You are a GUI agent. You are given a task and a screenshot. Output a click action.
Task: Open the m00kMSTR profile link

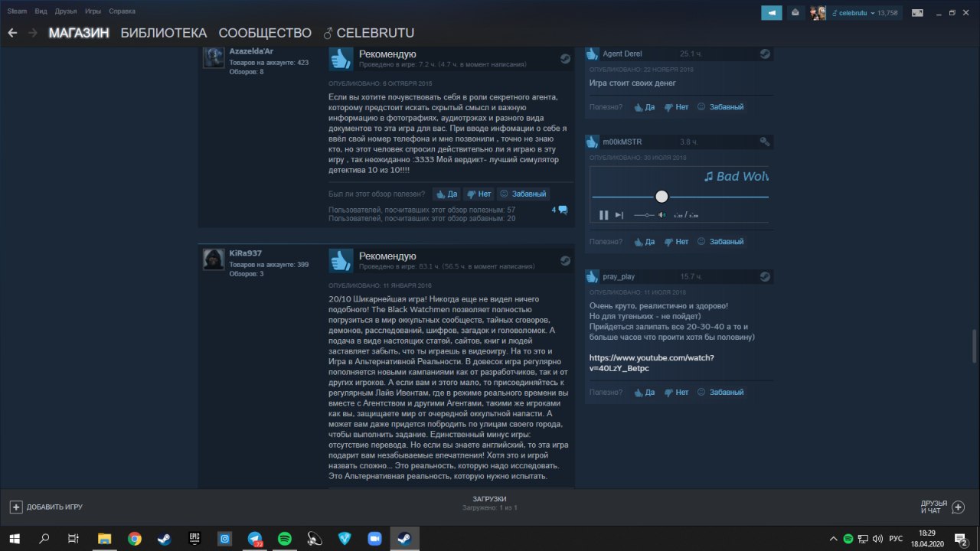click(622, 142)
